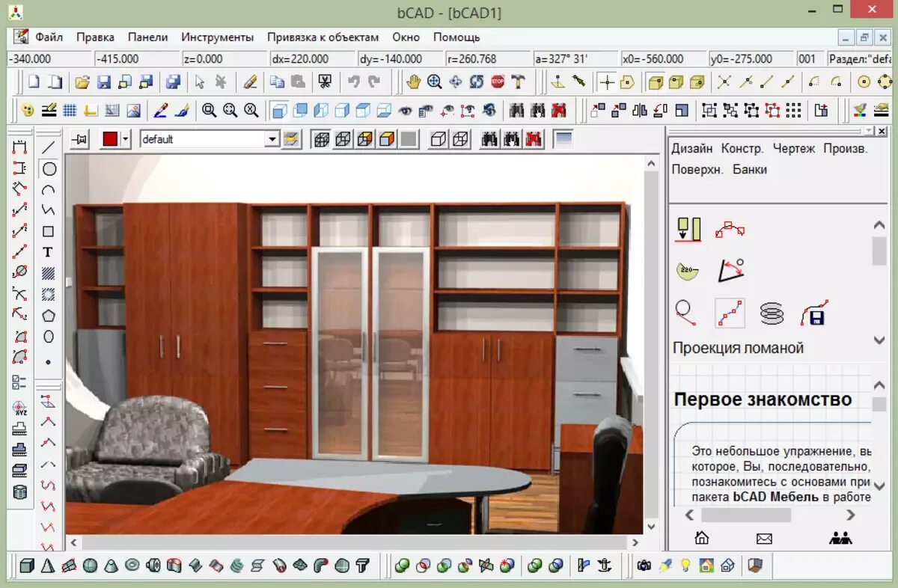
Task: Click the red STOP icon
Action: point(498,82)
